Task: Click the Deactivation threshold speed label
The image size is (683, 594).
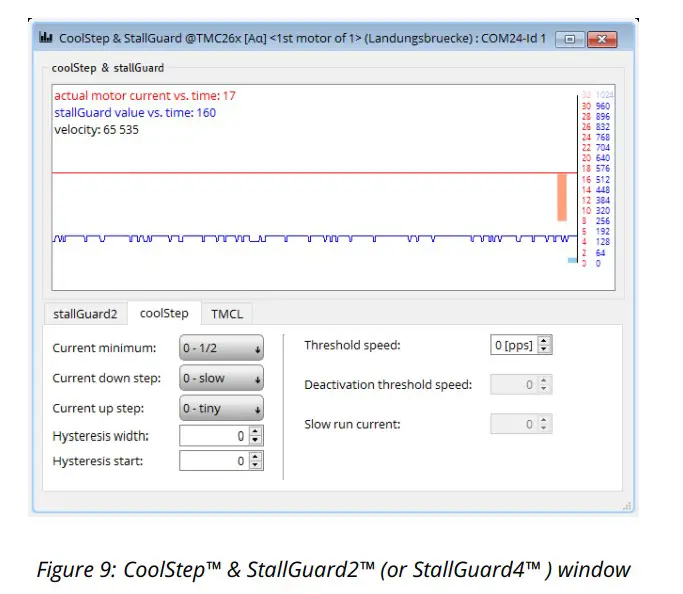Action: (x=388, y=385)
